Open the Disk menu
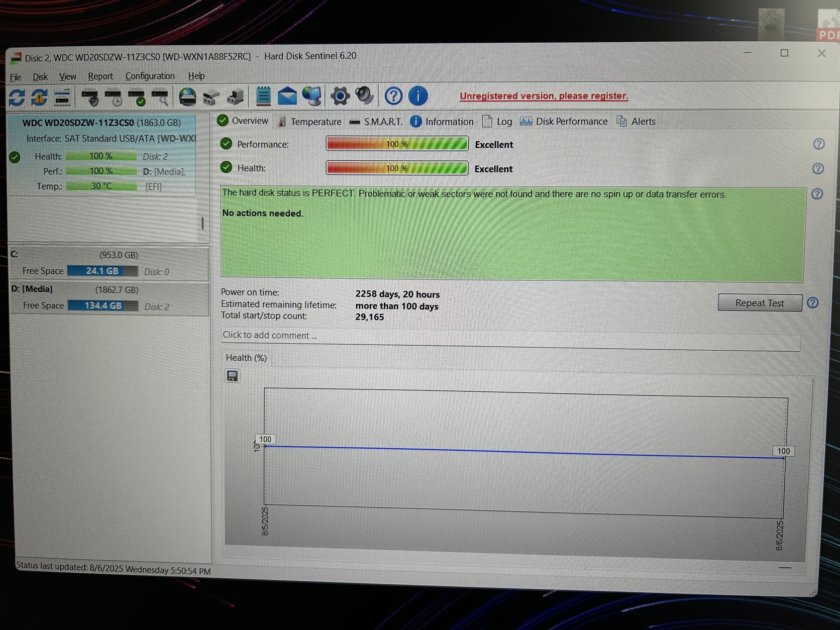This screenshot has width=840, height=630. [x=40, y=77]
